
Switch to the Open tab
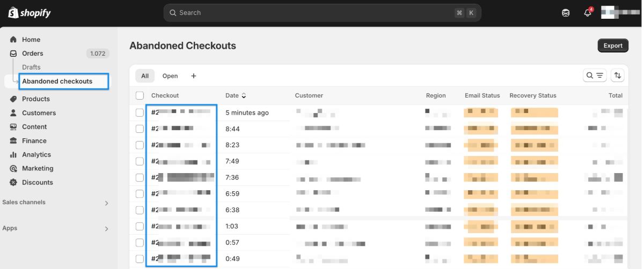(170, 76)
